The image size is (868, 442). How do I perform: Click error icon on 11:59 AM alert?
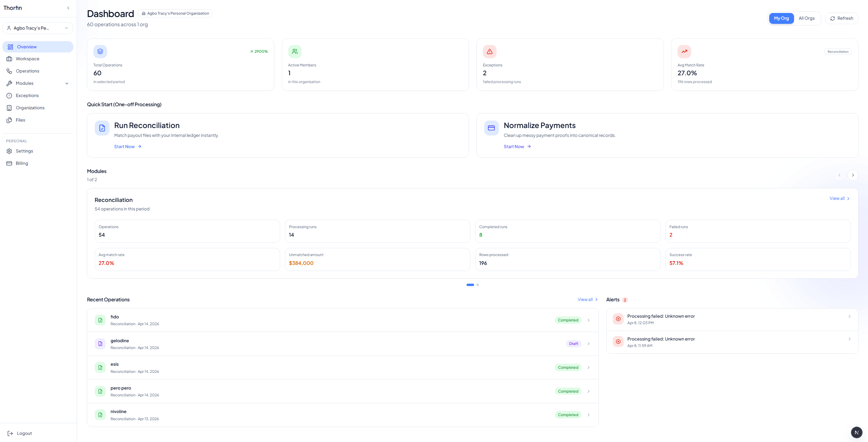click(x=618, y=342)
